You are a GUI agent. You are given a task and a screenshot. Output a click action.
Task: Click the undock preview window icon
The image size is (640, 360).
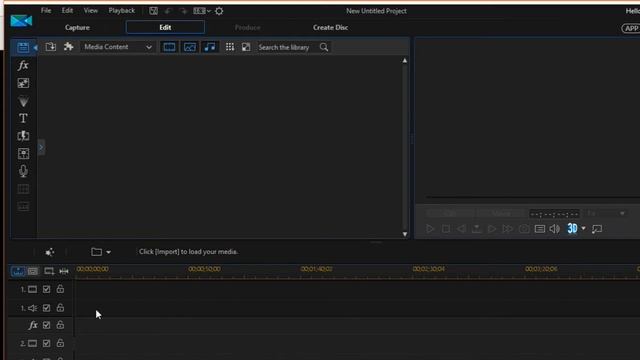(597, 229)
